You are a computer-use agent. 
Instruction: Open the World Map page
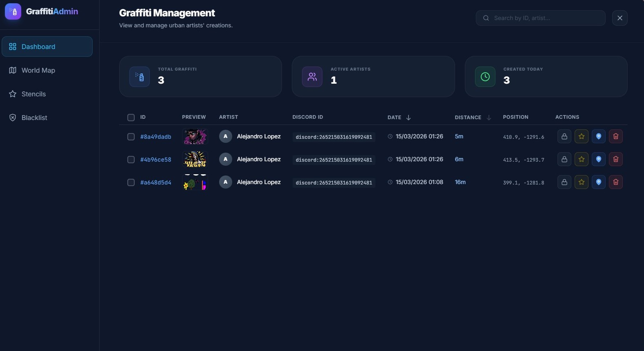[x=38, y=70]
